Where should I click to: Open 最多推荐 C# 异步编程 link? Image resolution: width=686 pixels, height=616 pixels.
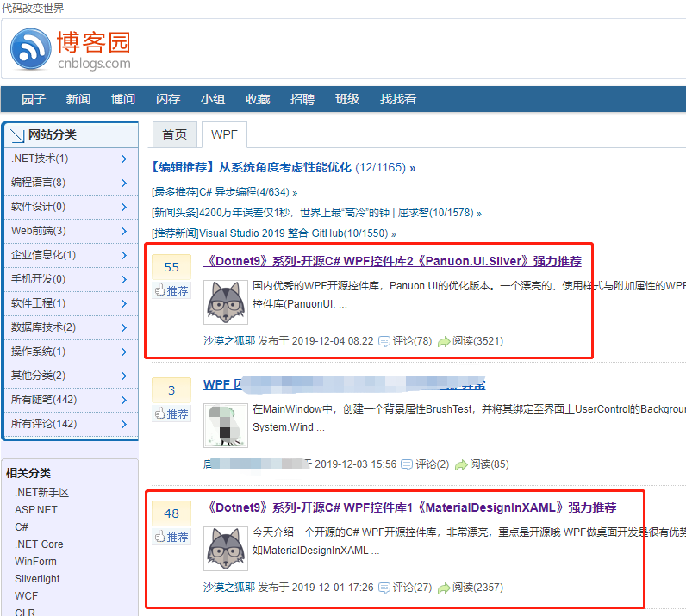click(x=224, y=192)
